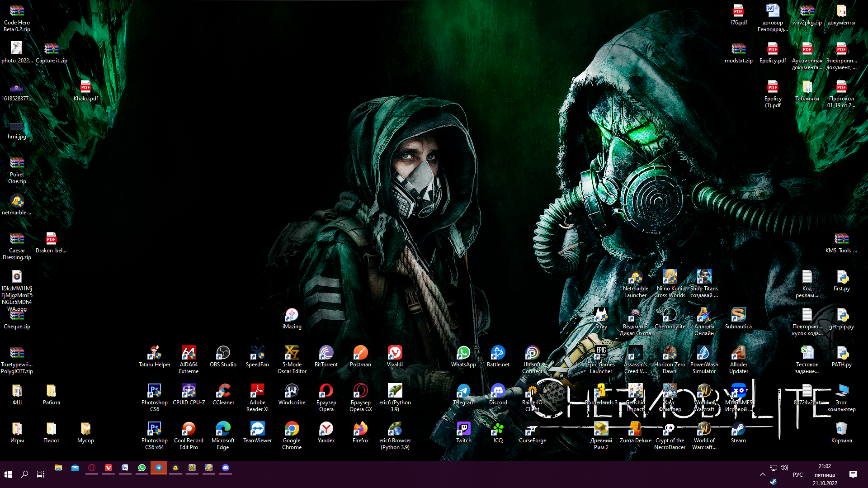This screenshot has height=488, width=868.
Task: Select the PATH.py file
Action: click(x=841, y=356)
